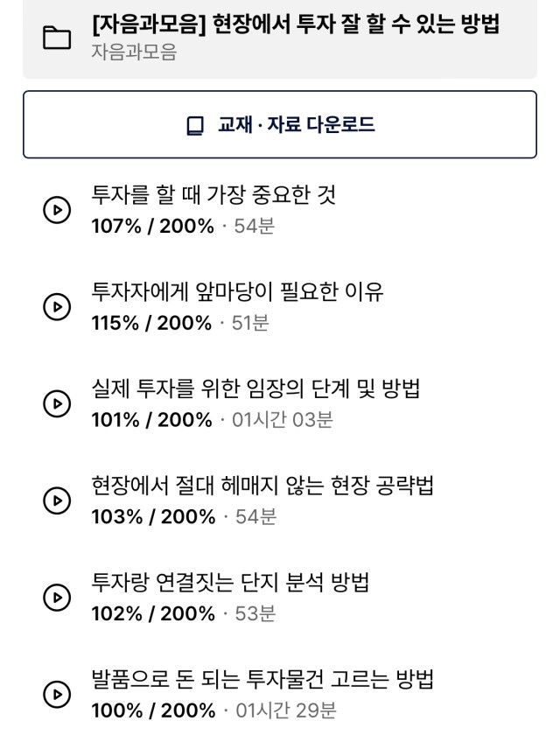
Task: Open the '투자랑 연결짓는 단지 분석 방법' title
Action: tap(230, 583)
